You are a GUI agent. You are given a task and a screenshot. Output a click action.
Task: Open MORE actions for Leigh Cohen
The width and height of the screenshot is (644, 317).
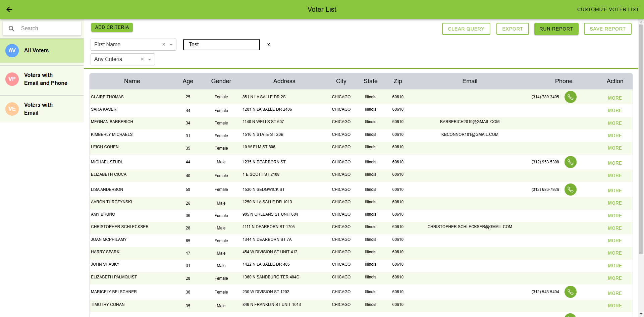pyautogui.click(x=615, y=148)
